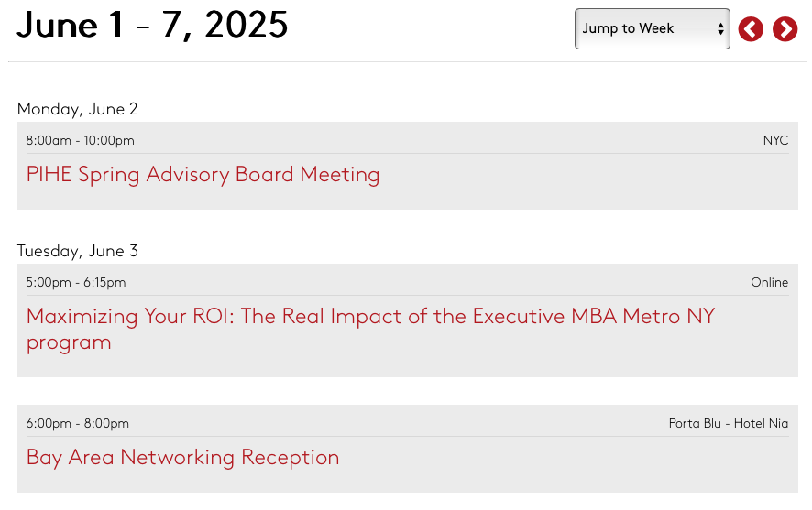Image resolution: width=812 pixels, height=510 pixels.
Task: Open PIHE Spring Advisory Board Meeting event
Action: (203, 175)
